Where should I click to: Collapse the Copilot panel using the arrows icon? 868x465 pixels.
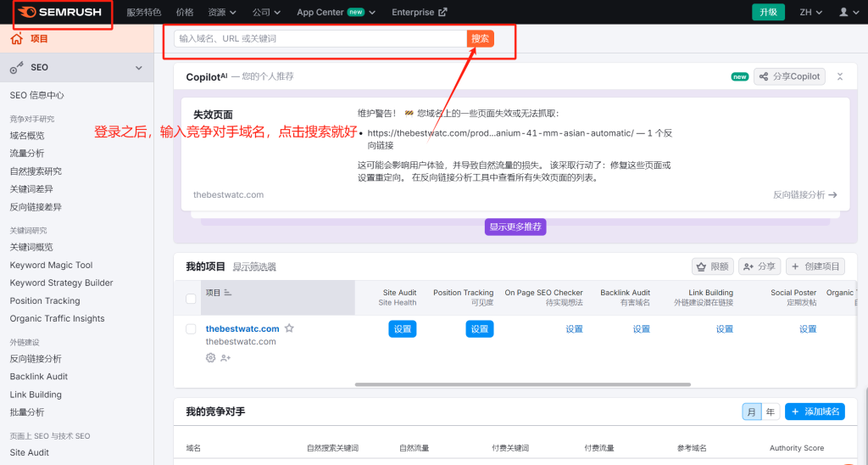click(x=840, y=76)
